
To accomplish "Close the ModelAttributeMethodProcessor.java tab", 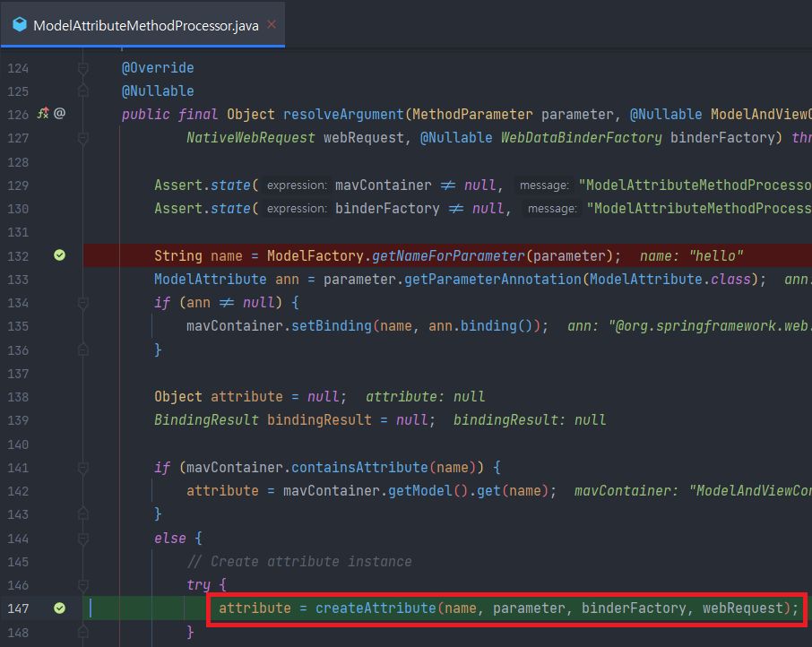I will point(272,24).
